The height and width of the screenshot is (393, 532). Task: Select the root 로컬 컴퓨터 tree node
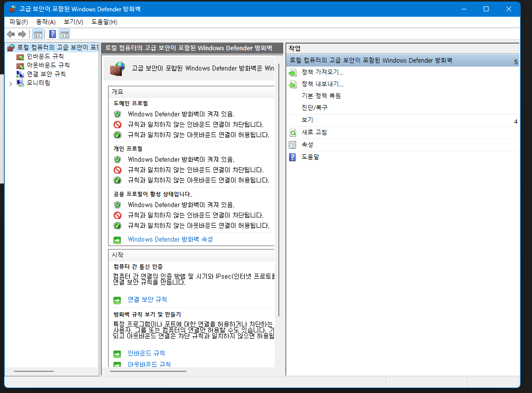click(58, 47)
